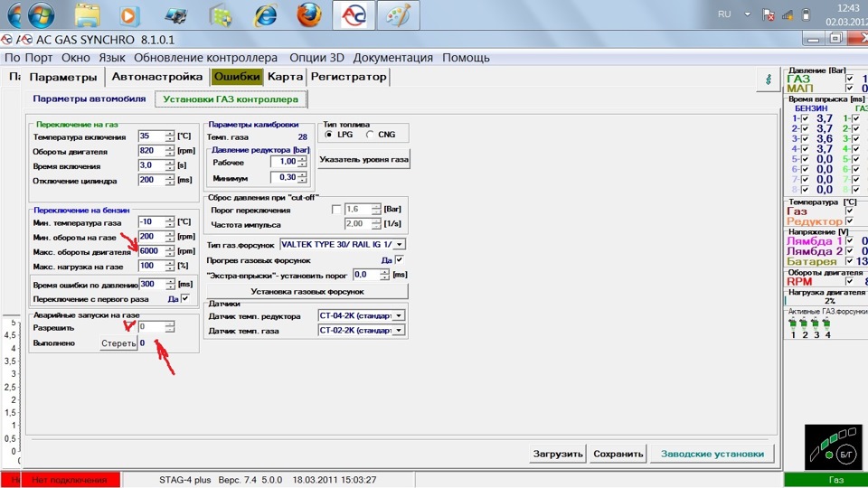Open the Windows Start orb

point(41,15)
